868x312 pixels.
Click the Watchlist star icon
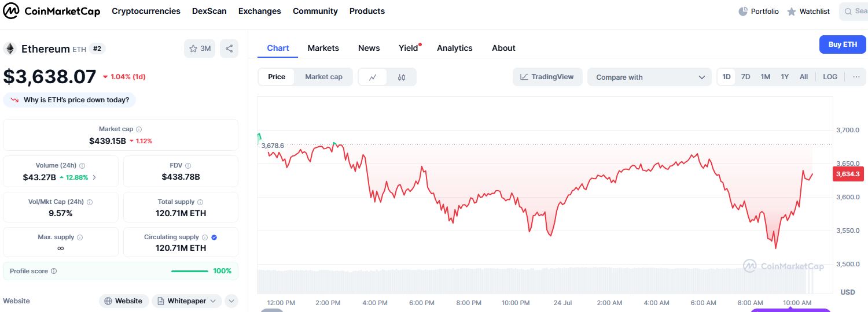coord(792,12)
